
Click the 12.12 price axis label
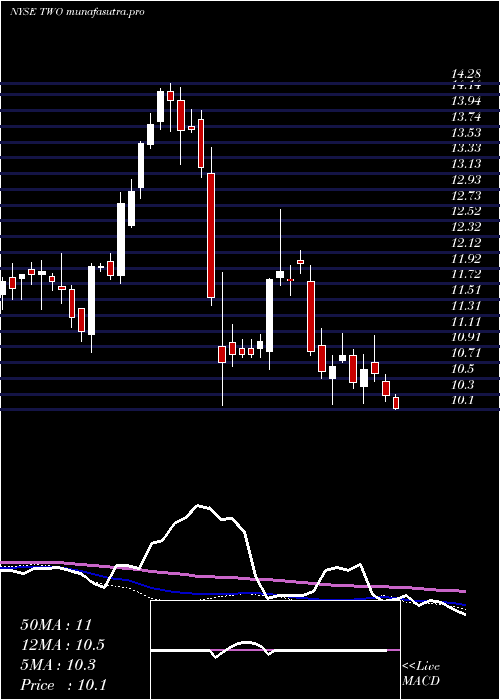point(467,243)
